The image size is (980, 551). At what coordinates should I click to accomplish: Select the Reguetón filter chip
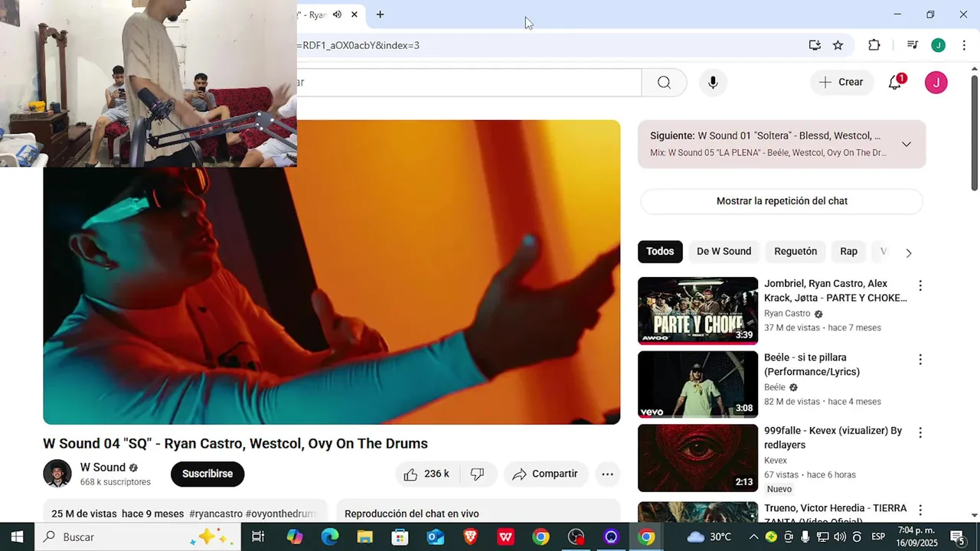[795, 251]
